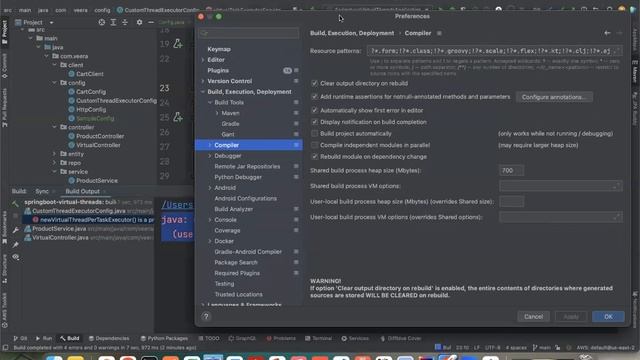Click the tool windows toggle icon in status bar corner

[x=5, y=348]
